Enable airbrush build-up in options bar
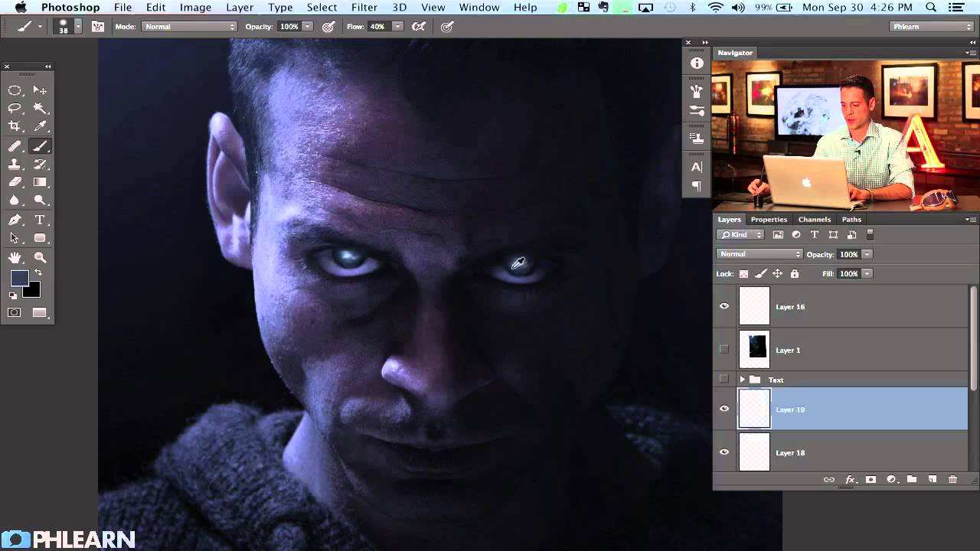Screen dimensions: 980x551 419,26
